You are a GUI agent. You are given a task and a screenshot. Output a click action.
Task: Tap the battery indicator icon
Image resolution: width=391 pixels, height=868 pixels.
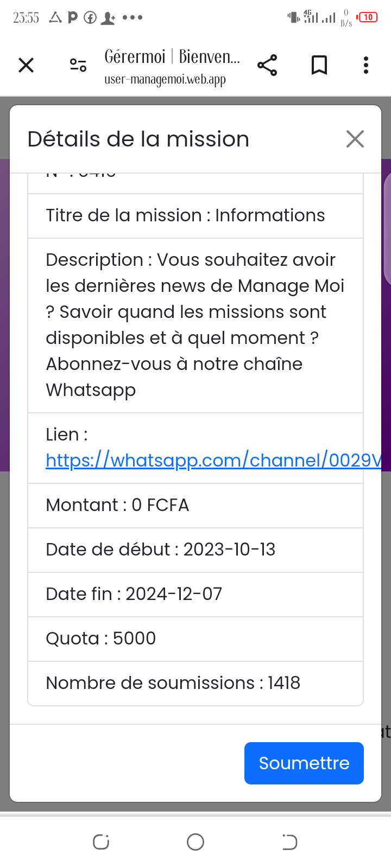click(368, 17)
